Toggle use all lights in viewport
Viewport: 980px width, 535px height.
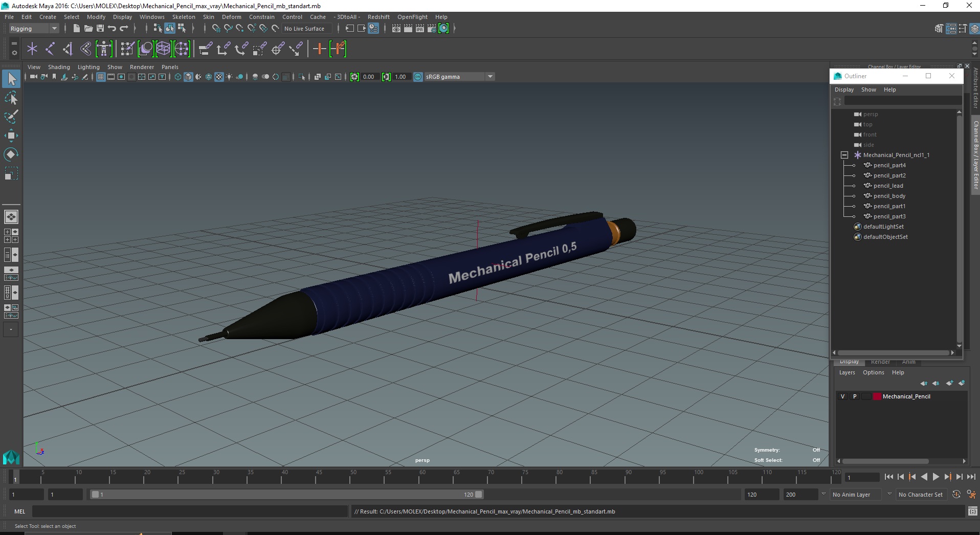point(229,77)
